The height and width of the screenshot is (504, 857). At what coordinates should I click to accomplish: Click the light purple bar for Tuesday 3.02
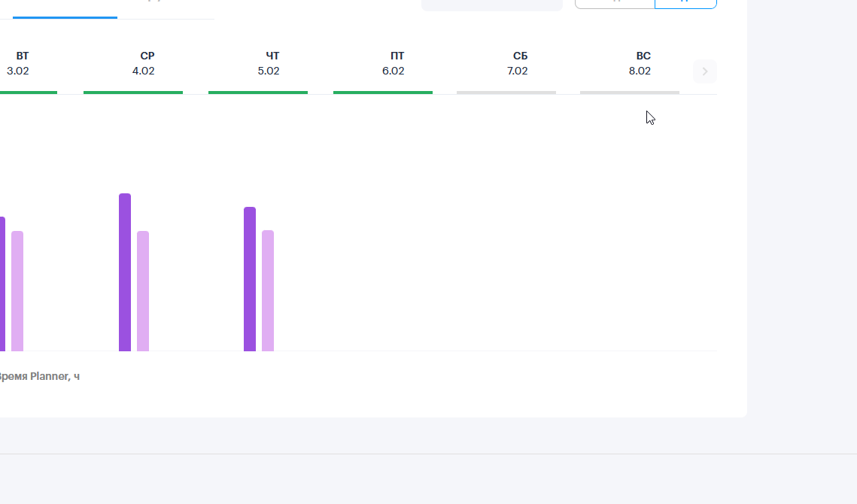coord(17,291)
